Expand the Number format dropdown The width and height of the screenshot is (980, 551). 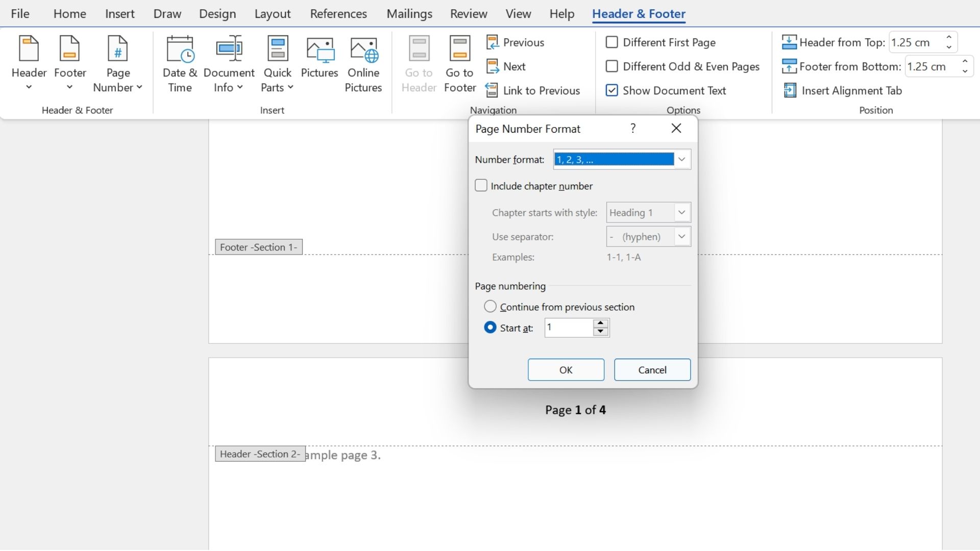pyautogui.click(x=682, y=160)
